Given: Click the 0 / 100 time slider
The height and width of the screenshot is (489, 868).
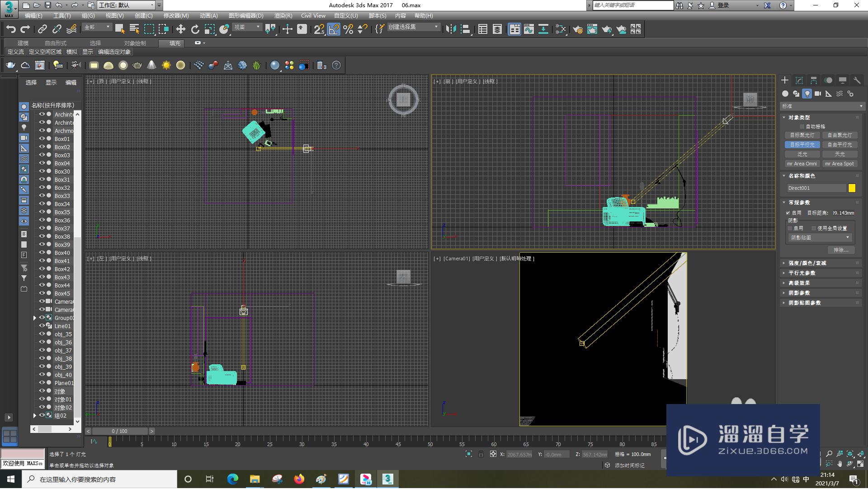Looking at the screenshot, I should click(x=120, y=432).
